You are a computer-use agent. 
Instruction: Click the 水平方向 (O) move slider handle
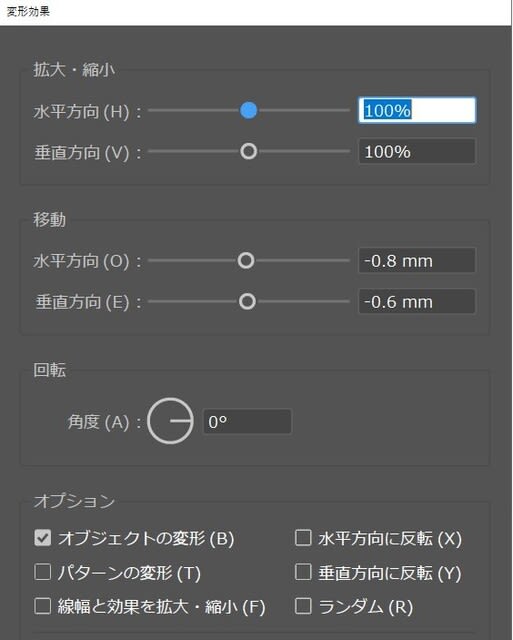pos(246,260)
